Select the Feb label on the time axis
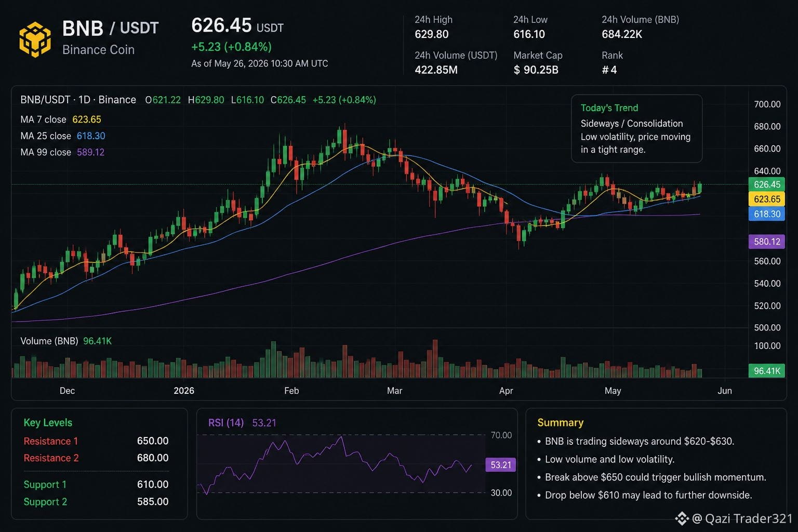This screenshot has height=532, width=798. tap(291, 391)
